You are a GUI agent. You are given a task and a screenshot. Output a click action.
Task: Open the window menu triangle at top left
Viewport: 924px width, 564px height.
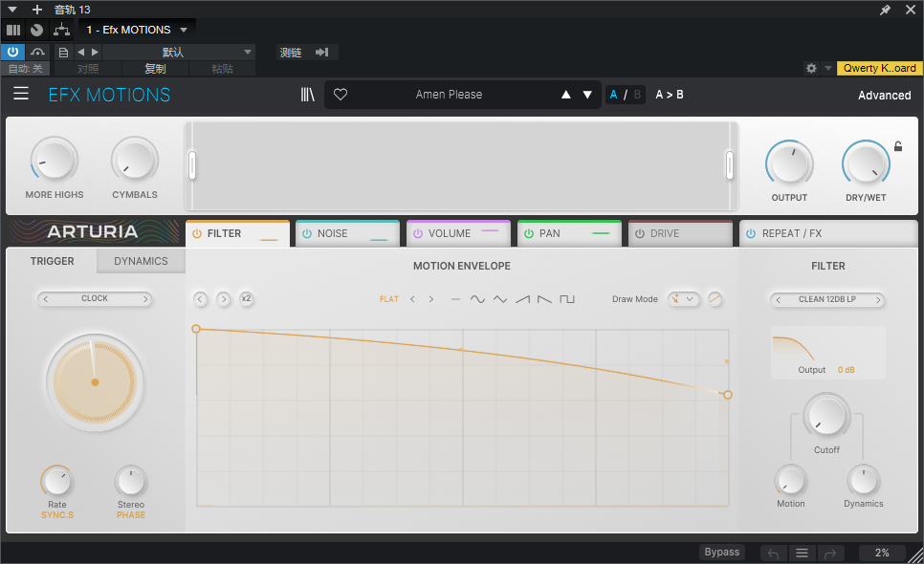click(12, 10)
